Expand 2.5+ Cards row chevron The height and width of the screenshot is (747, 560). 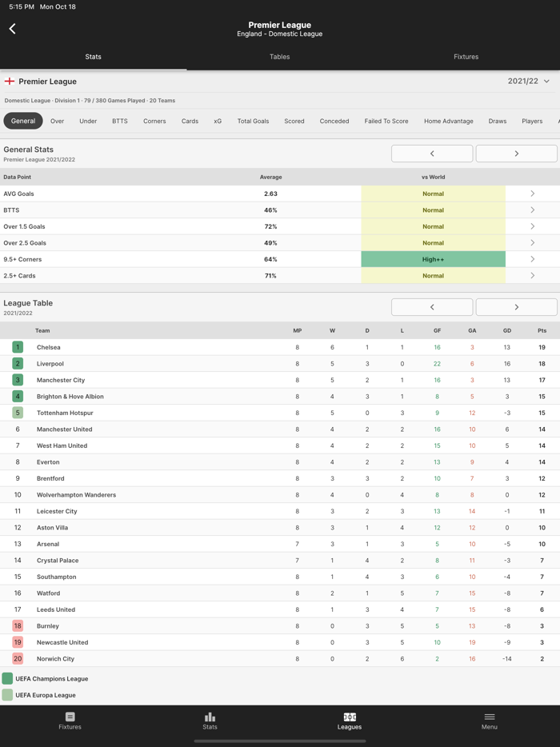[x=532, y=275]
